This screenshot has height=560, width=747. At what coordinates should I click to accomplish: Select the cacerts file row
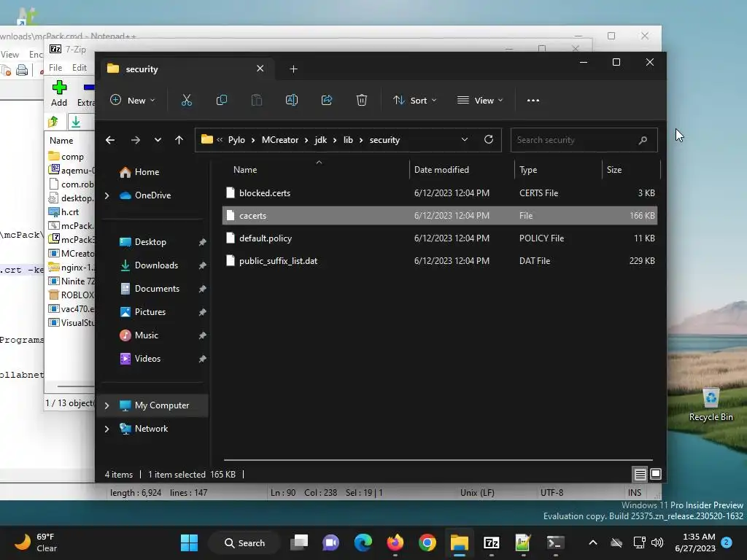[x=440, y=215]
